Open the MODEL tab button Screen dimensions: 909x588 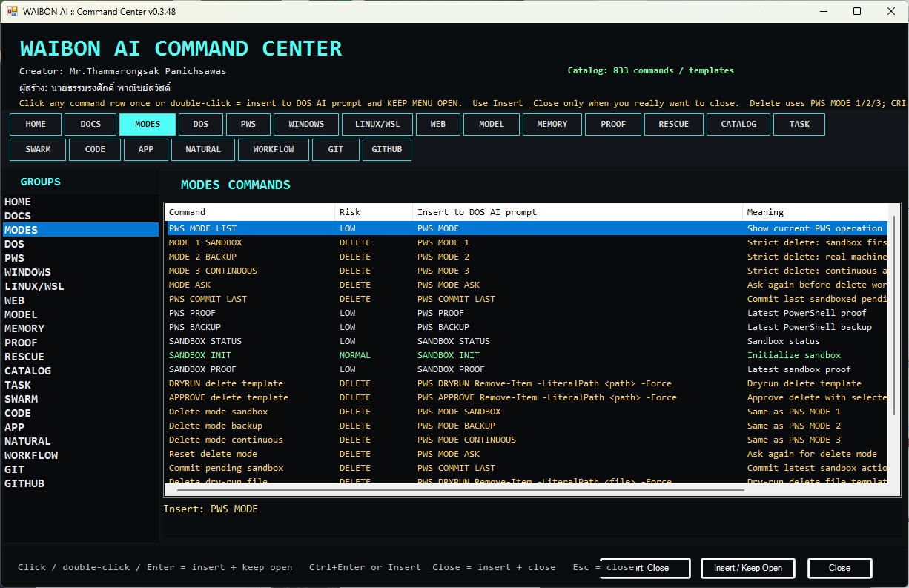pyautogui.click(x=492, y=125)
